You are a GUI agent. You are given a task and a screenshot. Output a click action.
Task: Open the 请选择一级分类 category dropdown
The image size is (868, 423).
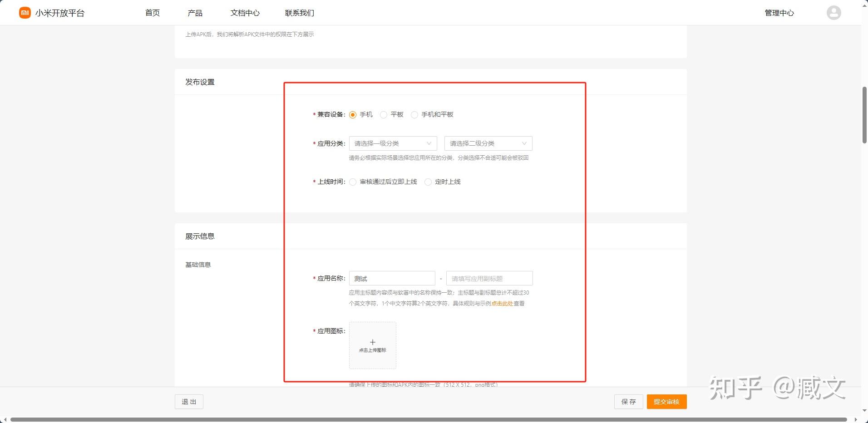tap(392, 143)
